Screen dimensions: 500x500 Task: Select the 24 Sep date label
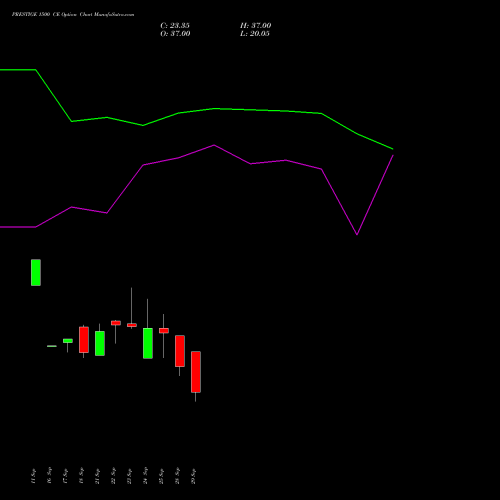point(145,476)
